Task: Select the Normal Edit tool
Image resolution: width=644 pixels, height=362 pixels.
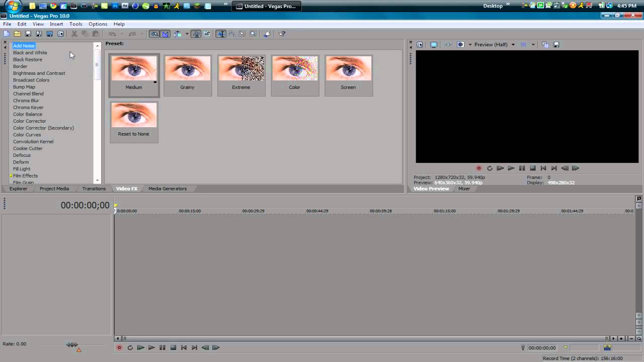Action: (x=221, y=34)
